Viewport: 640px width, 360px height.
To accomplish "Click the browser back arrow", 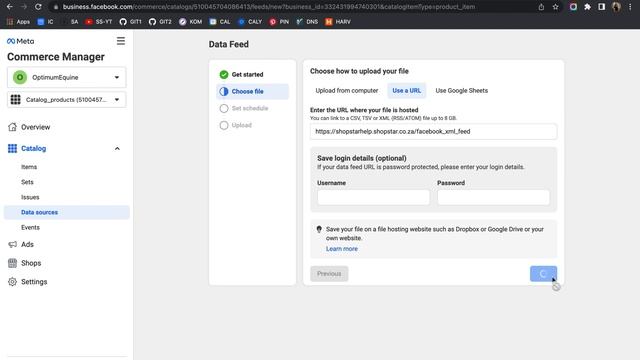I will click(x=9, y=7).
